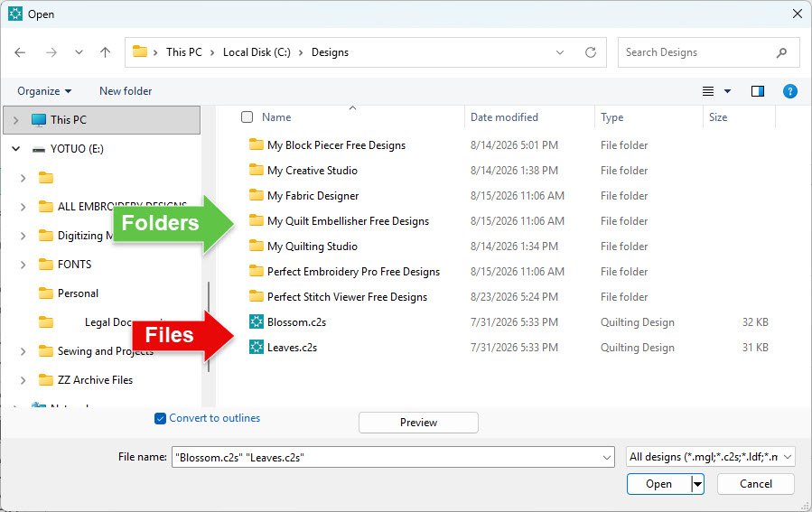Select My Block Piecer Free Designs folder icon
The height and width of the screenshot is (512, 812).
click(x=256, y=144)
